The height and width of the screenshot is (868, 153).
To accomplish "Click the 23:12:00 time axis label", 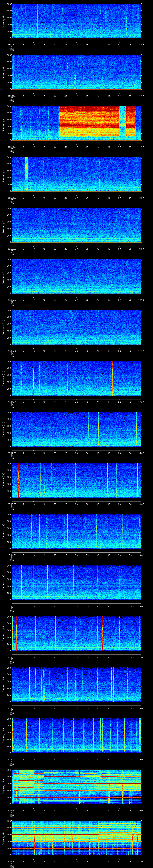I will 12,453.
